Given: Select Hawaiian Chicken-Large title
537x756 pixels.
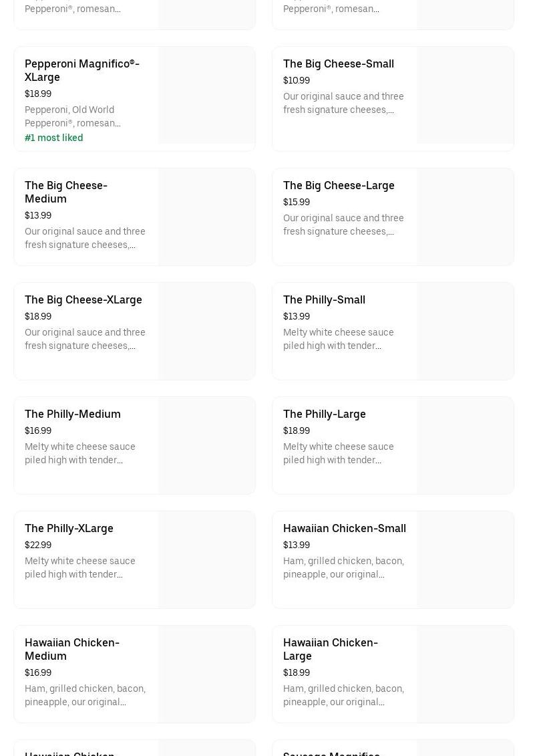Looking at the screenshot, I should pyautogui.click(x=330, y=649).
